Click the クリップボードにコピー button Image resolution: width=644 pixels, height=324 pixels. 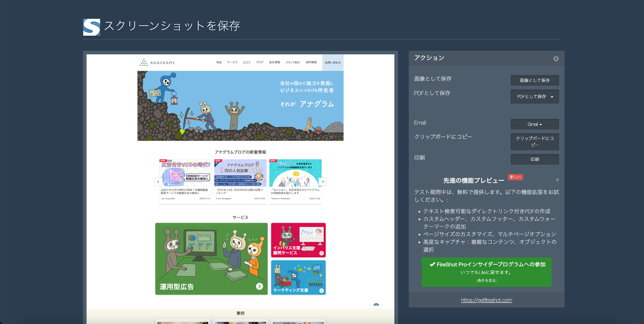pyautogui.click(x=535, y=141)
